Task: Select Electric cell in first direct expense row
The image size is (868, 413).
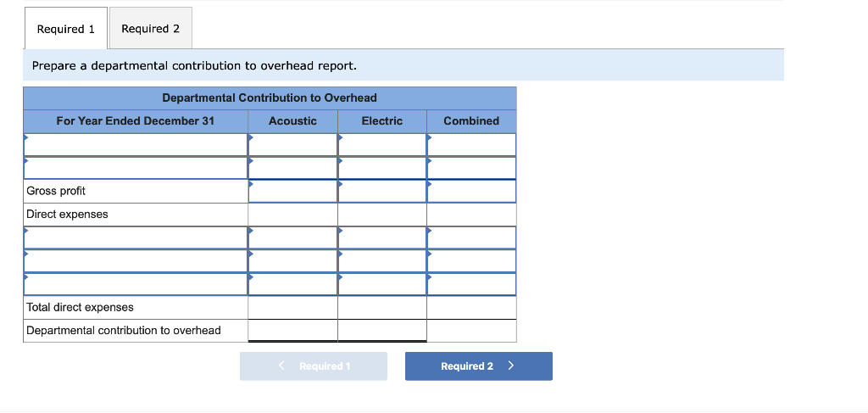Action: pyautogui.click(x=382, y=237)
